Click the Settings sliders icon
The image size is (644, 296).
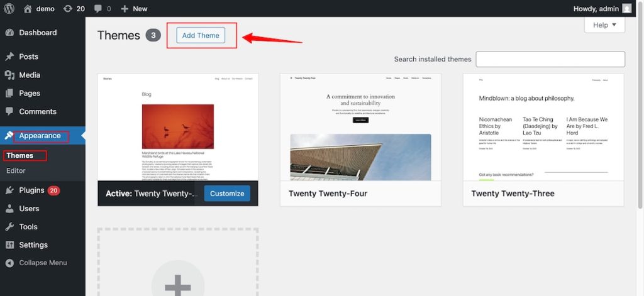9,244
